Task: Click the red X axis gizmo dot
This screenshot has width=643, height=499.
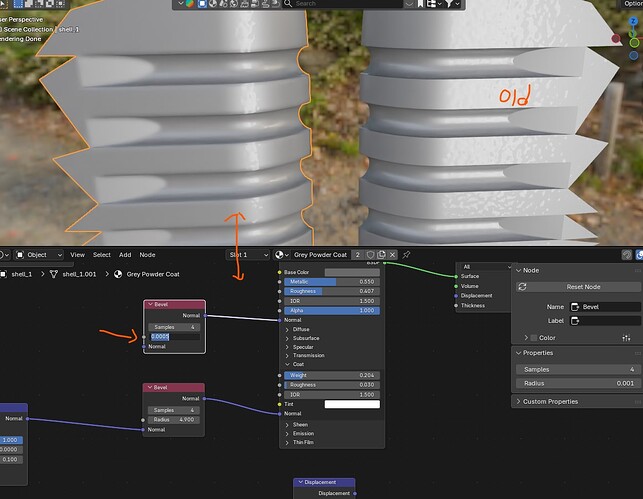Action: pyautogui.click(x=616, y=39)
